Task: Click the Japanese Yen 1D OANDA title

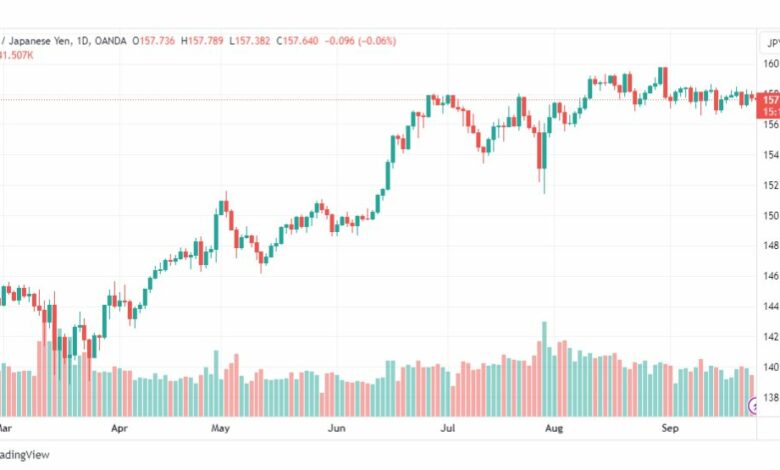Action: [64, 41]
